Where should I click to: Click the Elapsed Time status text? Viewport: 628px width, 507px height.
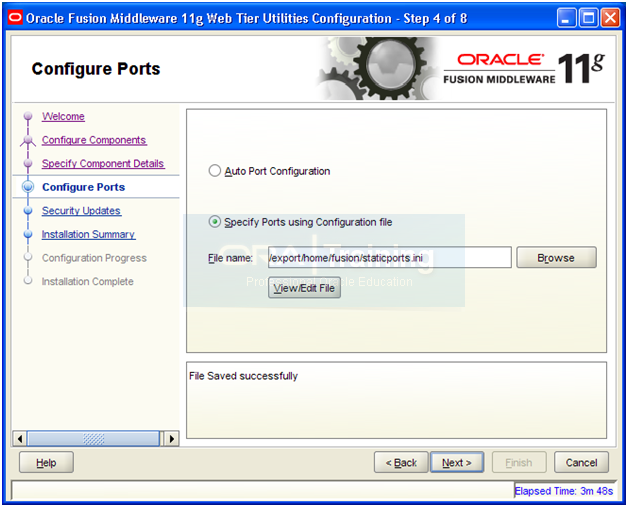click(x=564, y=491)
